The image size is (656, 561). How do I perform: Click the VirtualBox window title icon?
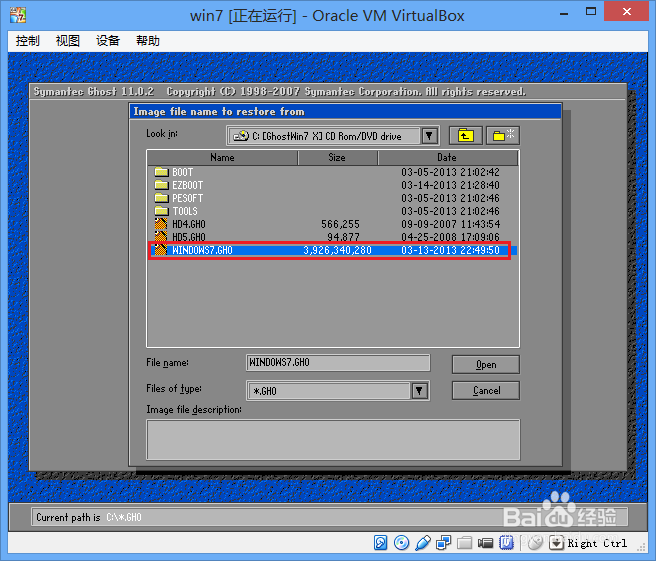(18, 15)
